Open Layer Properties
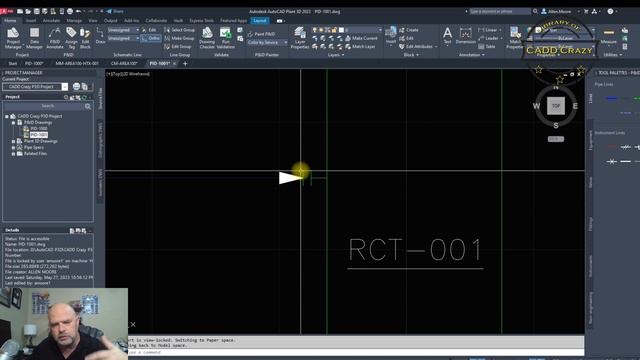 point(300,38)
